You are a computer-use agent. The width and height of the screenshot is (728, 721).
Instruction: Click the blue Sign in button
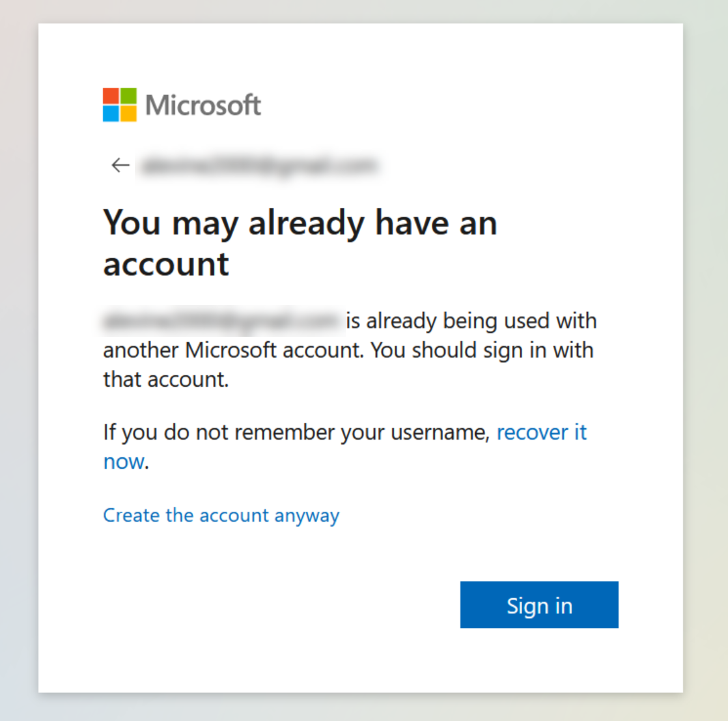[540, 605]
